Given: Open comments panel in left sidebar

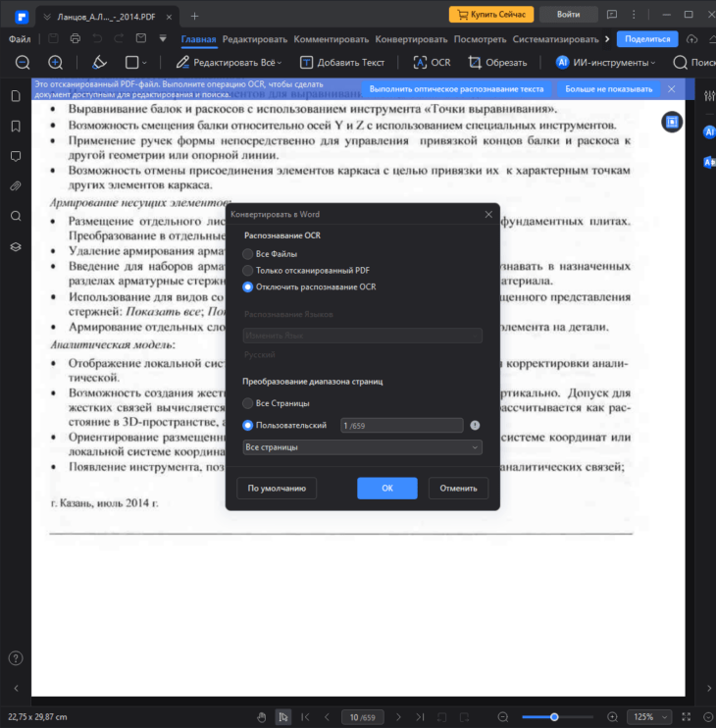Looking at the screenshot, I should click(16, 156).
